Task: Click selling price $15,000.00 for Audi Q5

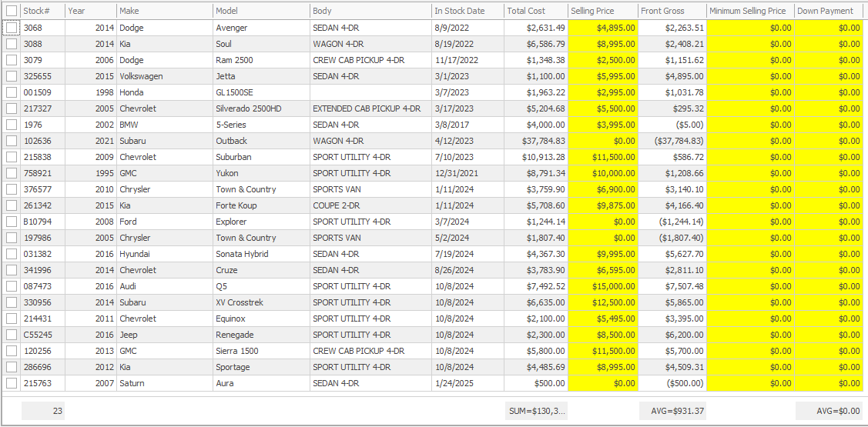Action: 603,286
